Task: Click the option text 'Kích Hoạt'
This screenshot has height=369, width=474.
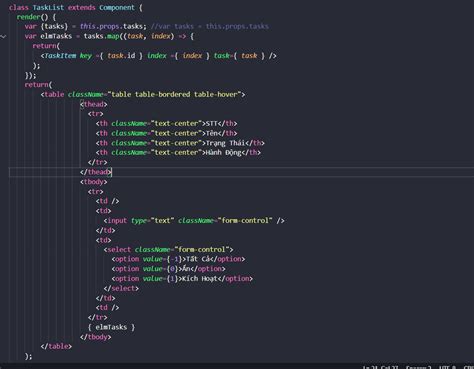Action: (x=200, y=279)
